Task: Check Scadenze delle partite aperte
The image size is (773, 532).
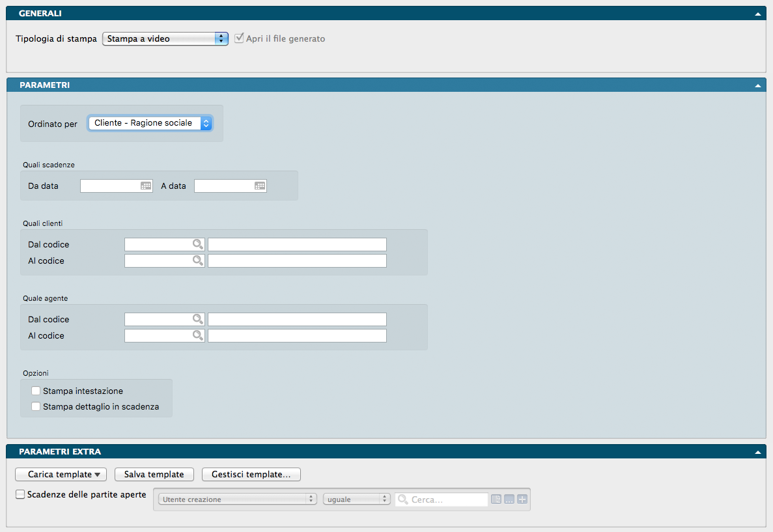Action: point(20,495)
